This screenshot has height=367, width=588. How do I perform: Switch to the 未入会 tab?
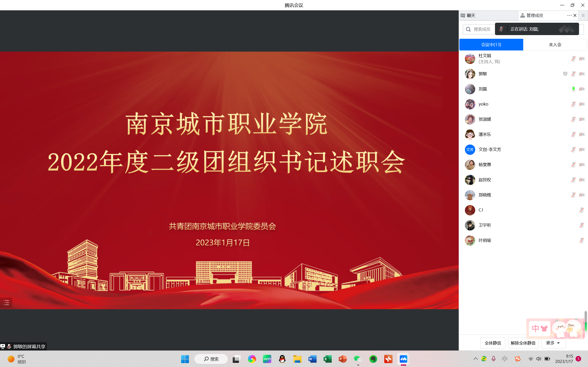(555, 45)
